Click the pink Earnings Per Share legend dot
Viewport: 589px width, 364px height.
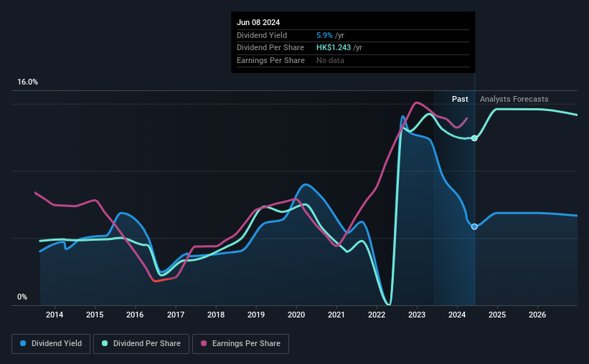click(x=204, y=343)
